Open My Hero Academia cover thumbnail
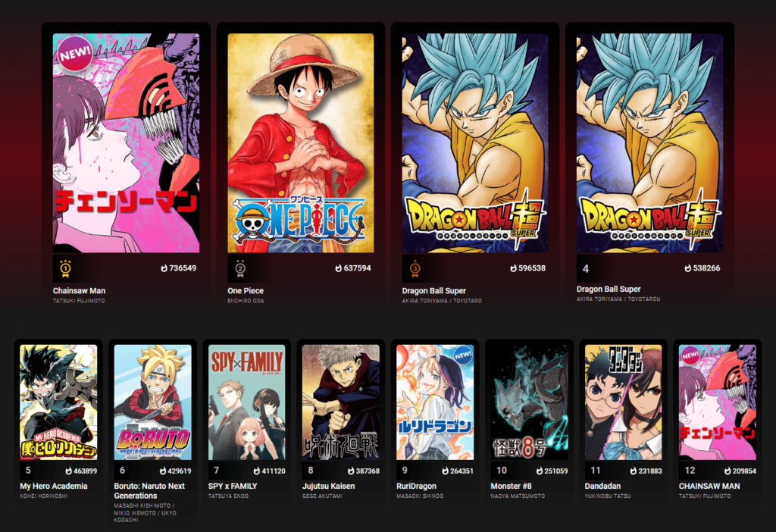 click(58, 402)
